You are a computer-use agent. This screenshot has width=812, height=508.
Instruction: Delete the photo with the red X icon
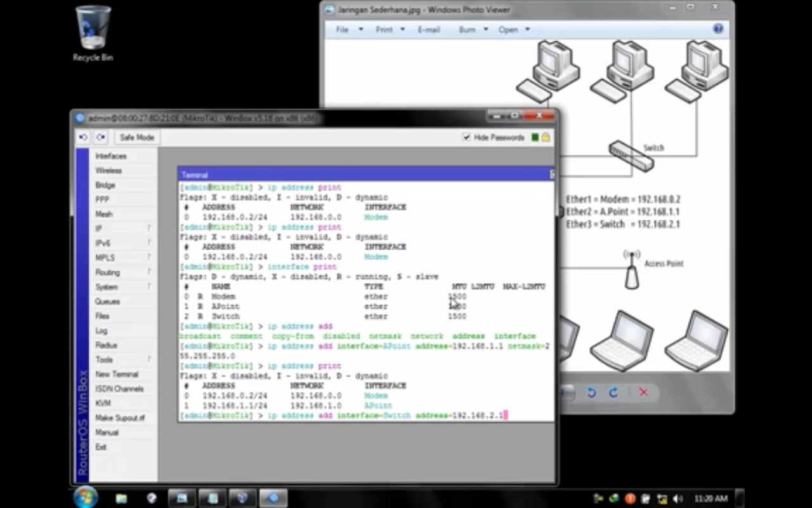click(x=644, y=392)
